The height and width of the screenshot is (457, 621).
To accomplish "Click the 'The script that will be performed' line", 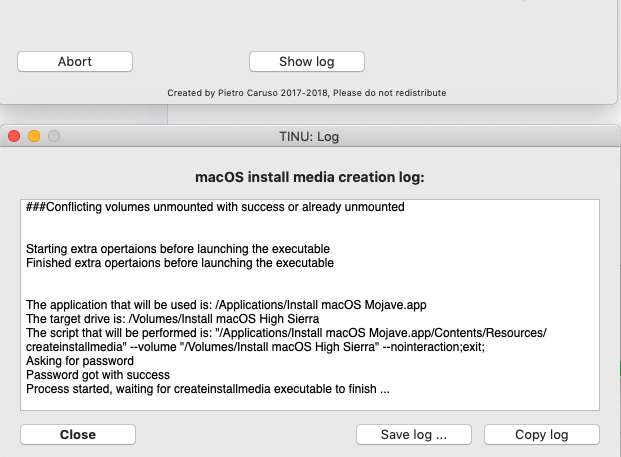I will tap(286, 333).
